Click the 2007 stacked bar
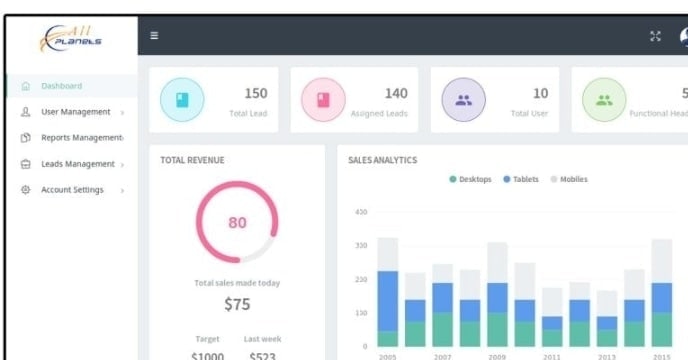The width and height of the screenshot is (688, 360). 443,305
